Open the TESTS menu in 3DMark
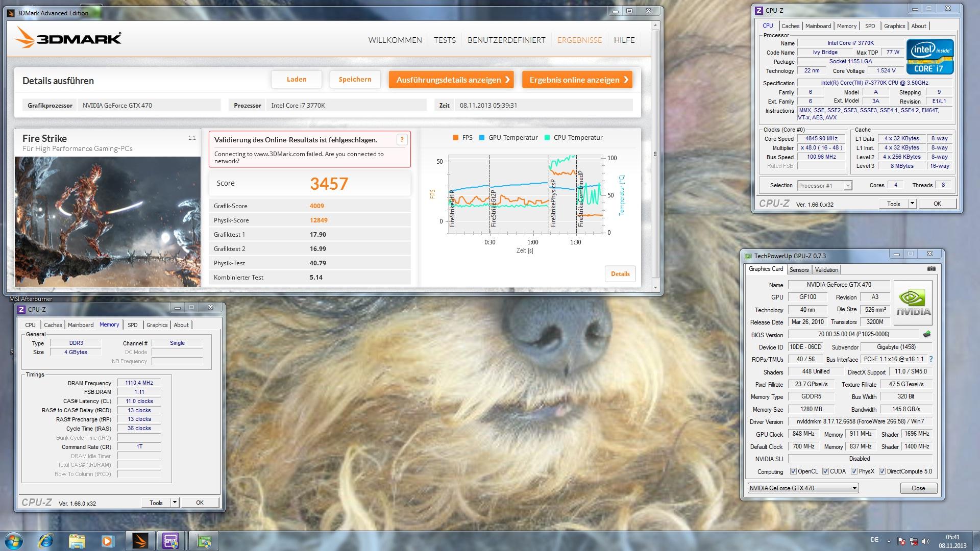The height and width of the screenshot is (551, 980). point(445,40)
